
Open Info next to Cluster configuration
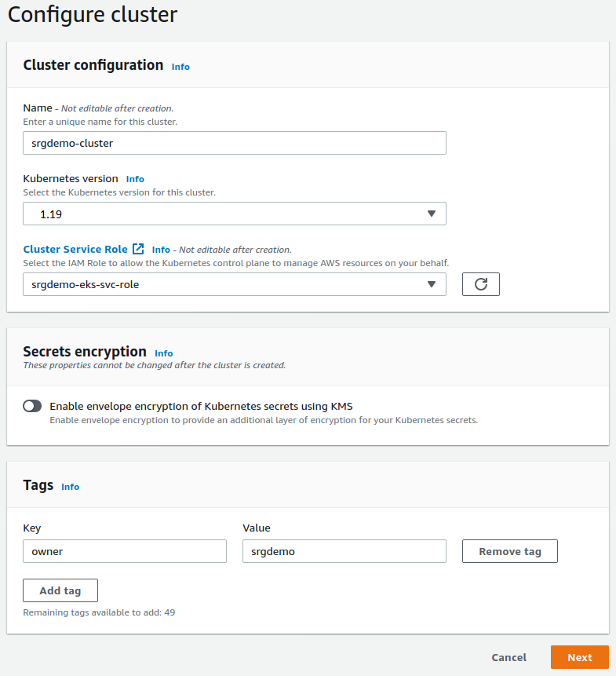coord(180,67)
